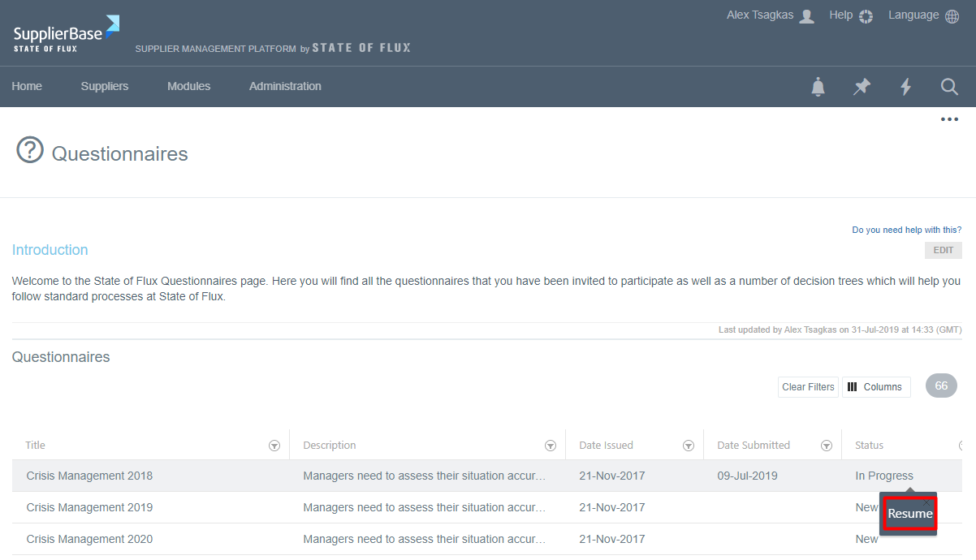Open the Title column filter dropdown
The image size is (976, 560).
point(274,446)
